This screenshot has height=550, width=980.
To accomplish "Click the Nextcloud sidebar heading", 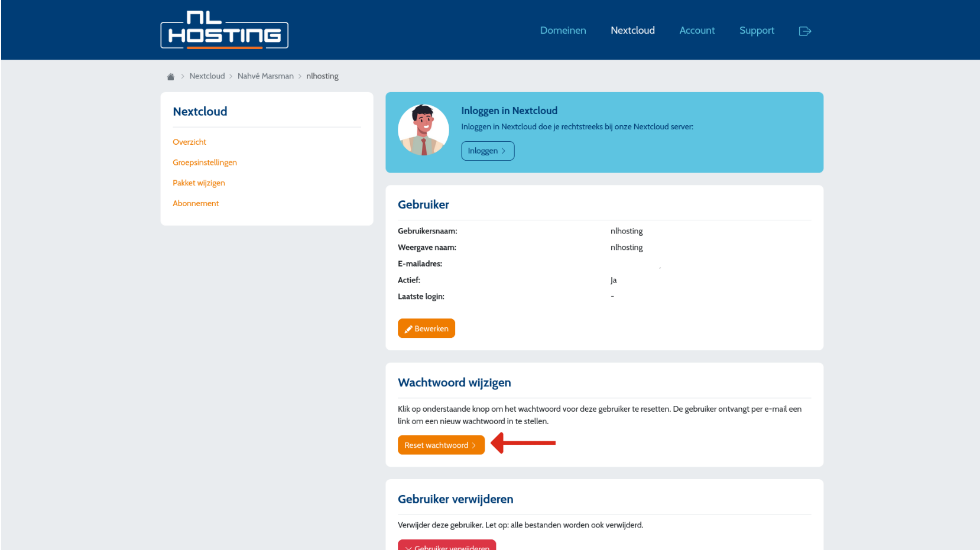I will coord(200,112).
